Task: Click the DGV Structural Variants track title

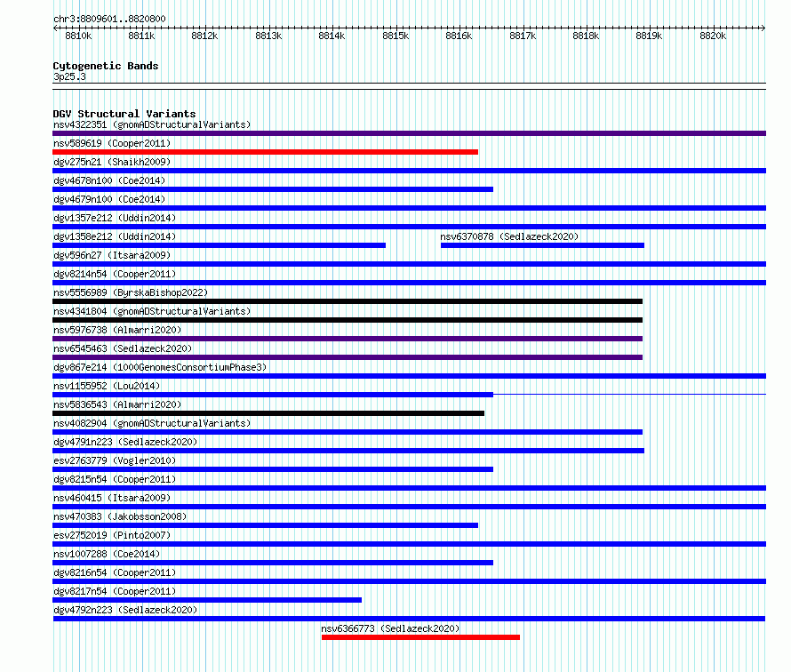Action: coord(124,114)
